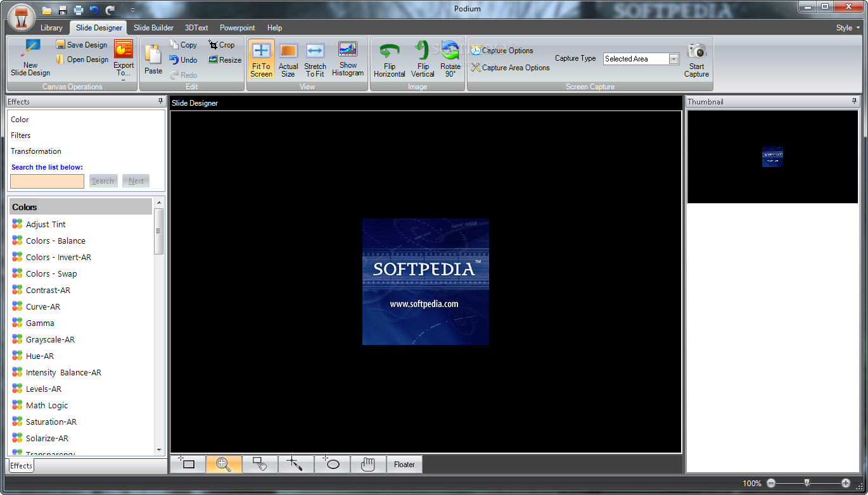The image size is (868, 495).
Task: Open the Export To dropdown button
Action: coord(124,60)
